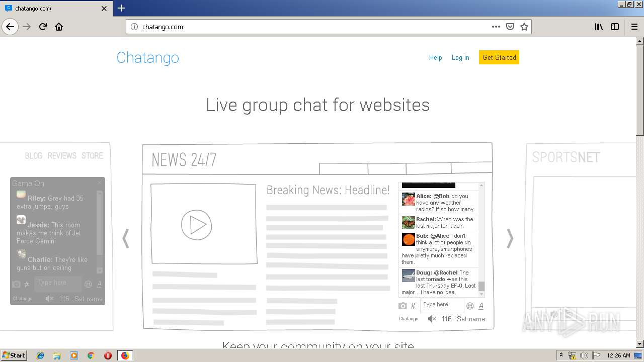Close the chatango.com tab
Image resolution: width=644 pixels, height=362 pixels.
click(x=104, y=9)
